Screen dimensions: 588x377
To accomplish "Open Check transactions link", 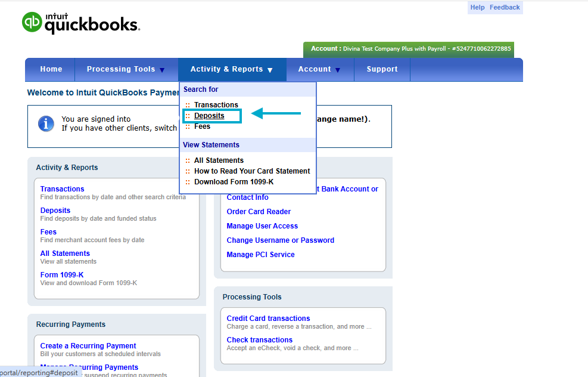I will click(x=260, y=340).
